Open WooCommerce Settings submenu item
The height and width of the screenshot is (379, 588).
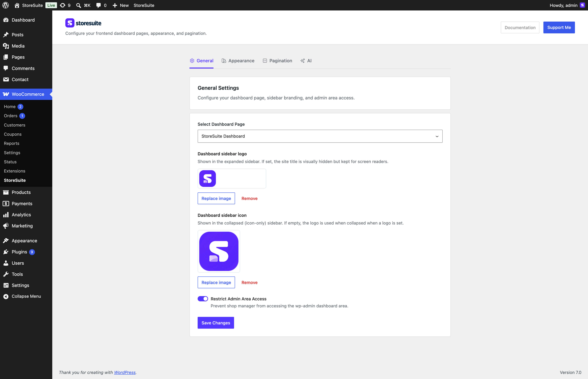click(x=12, y=153)
